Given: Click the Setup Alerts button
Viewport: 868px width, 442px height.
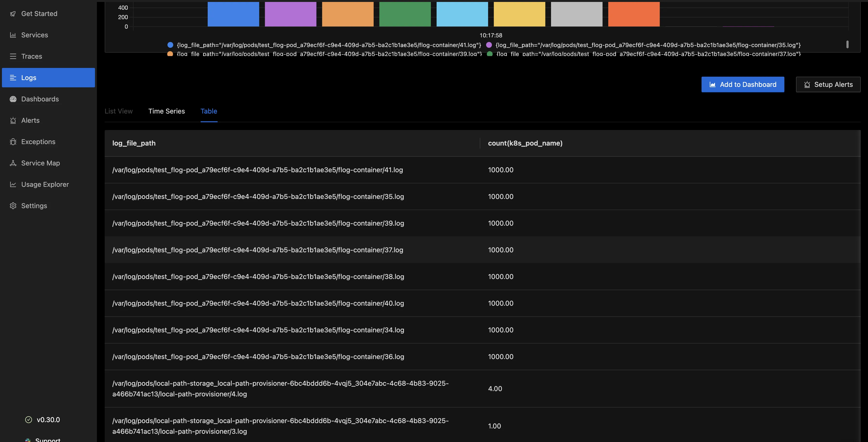Looking at the screenshot, I should coord(828,84).
